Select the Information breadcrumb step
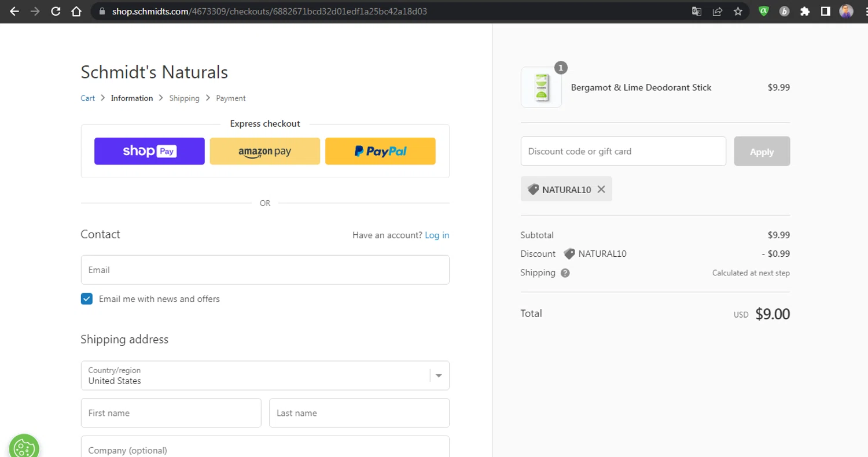The height and width of the screenshot is (457, 868). coord(132,98)
